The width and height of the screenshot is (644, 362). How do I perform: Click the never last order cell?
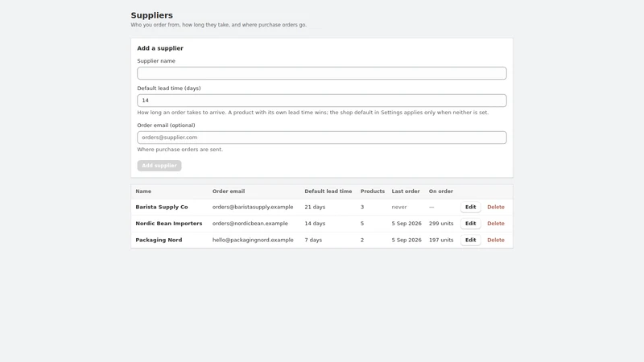pos(399,207)
